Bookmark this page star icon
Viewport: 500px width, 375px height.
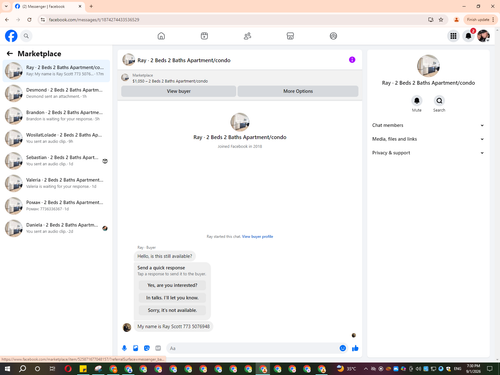click(441, 20)
